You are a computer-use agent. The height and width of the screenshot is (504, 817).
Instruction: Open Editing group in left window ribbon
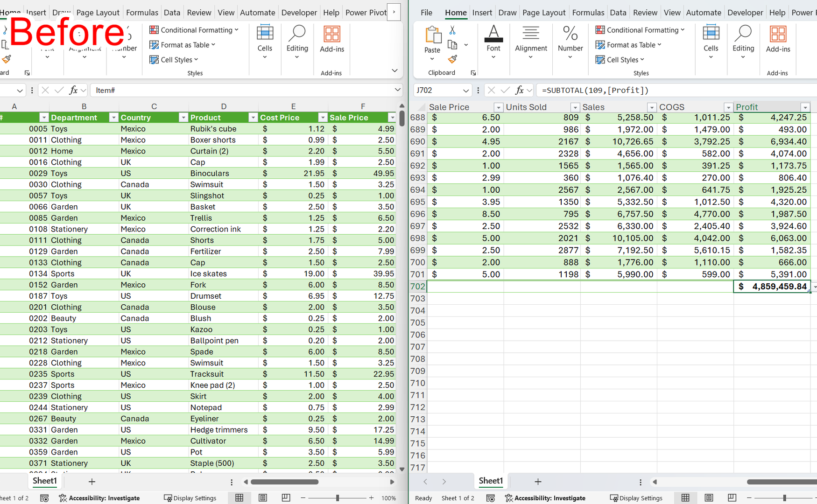tap(297, 42)
